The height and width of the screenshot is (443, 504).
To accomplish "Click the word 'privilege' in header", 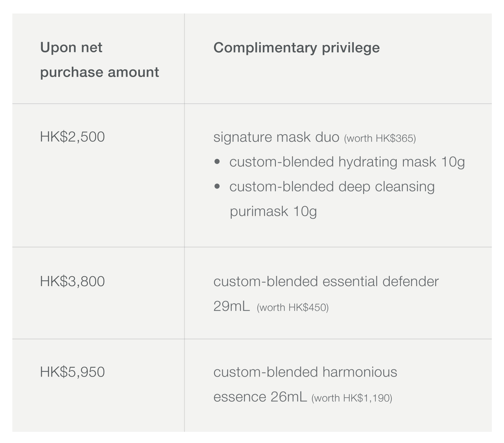I will pyautogui.click(x=351, y=48).
